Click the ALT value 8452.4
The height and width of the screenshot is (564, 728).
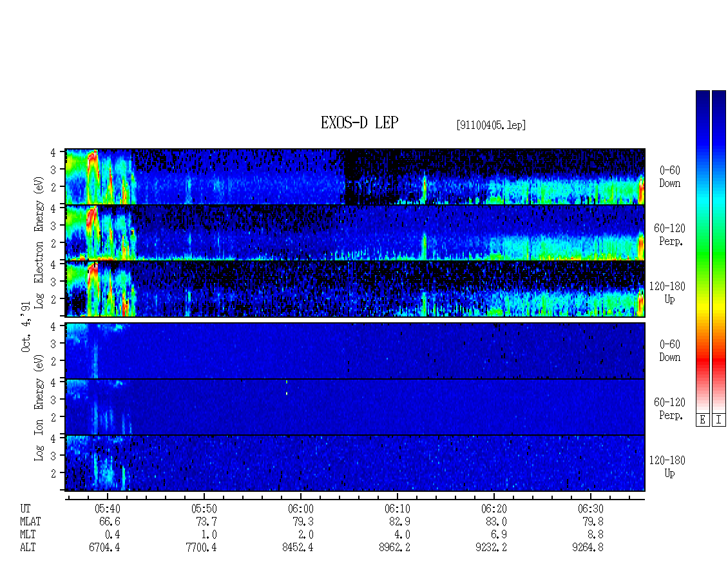tap(298, 548)
